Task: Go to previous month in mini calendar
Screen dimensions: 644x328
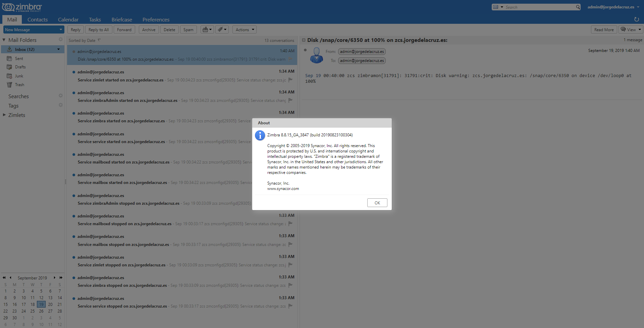Action: pyautogui.click(x=10, y=278)
